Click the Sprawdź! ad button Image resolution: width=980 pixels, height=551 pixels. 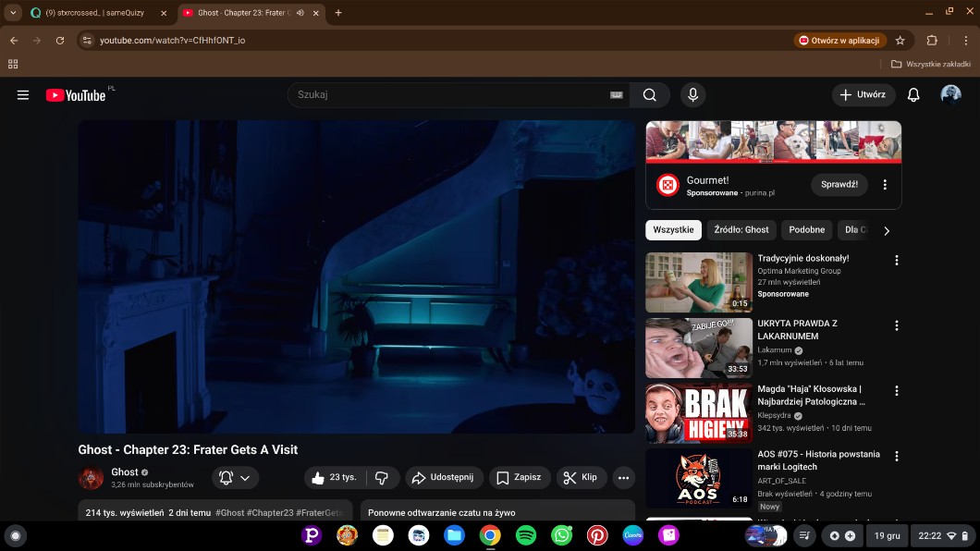[x=839, y=185]
